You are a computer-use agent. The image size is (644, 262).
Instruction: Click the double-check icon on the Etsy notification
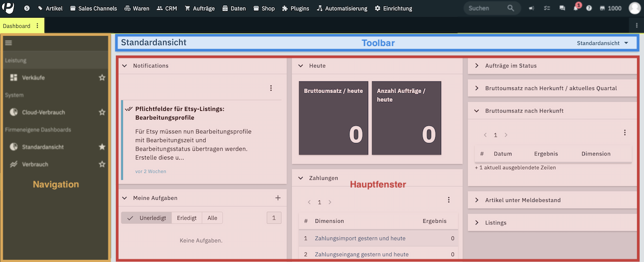pos(129,109)
